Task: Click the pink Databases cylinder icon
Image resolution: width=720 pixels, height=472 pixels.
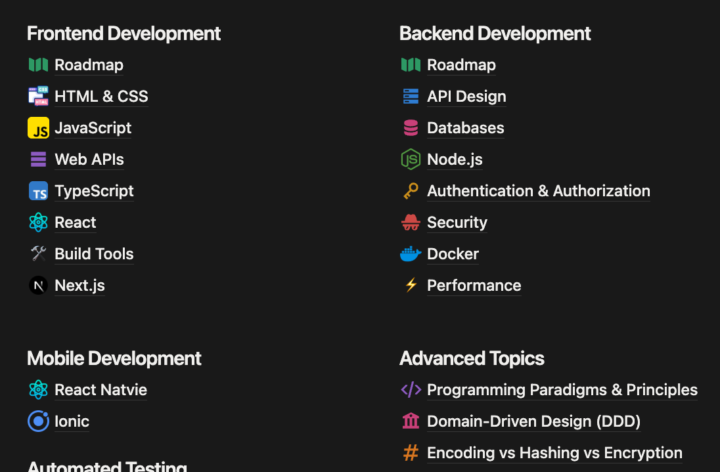Action: (x=411, y=128)
